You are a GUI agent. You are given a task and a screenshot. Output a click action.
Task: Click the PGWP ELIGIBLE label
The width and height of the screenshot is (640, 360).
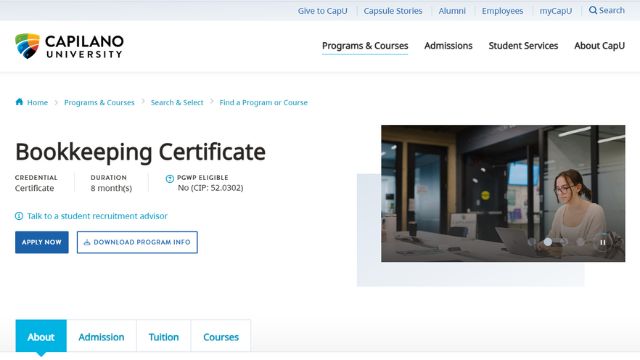(202, 178)
